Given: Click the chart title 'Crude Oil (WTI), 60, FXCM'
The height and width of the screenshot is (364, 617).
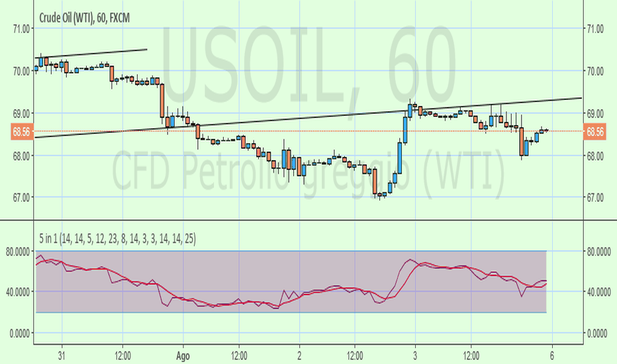Looking at the screenshot, I should point(84,18).
